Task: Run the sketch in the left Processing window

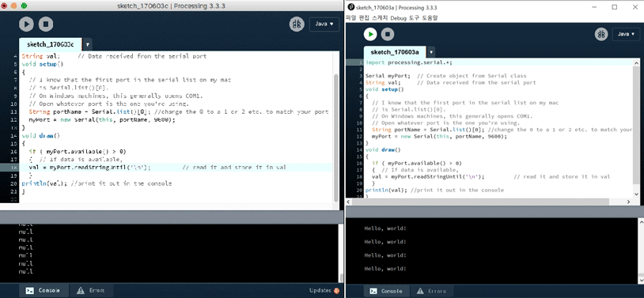Action: pyautogui.click(x=26, y=25)
